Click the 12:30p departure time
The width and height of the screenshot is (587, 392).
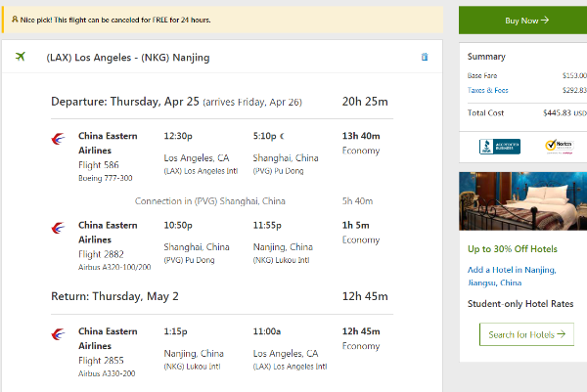click(178, 136)
